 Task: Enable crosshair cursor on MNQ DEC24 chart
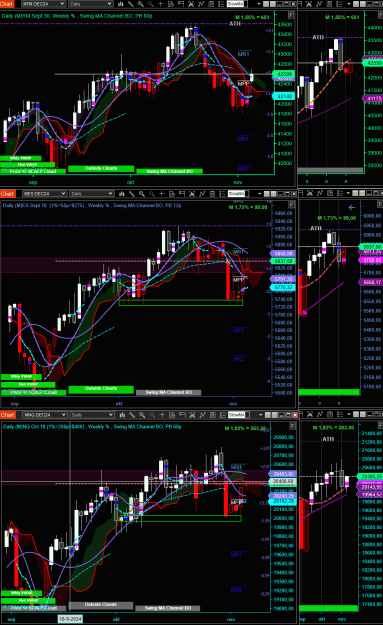click(162, 415)
